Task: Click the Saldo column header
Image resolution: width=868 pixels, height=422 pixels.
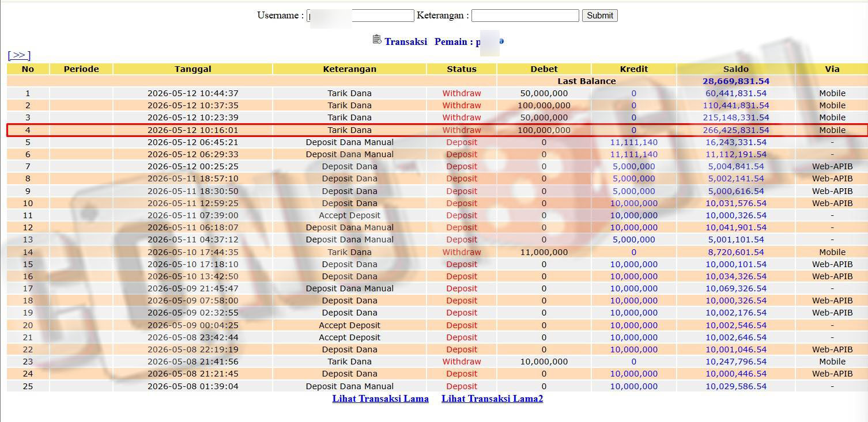Action: [x=736, y=69]
